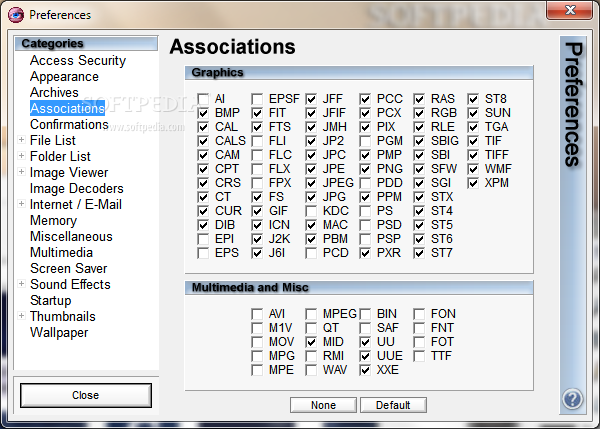
Task: Expand the Folder List category
Action: (22, 156)
